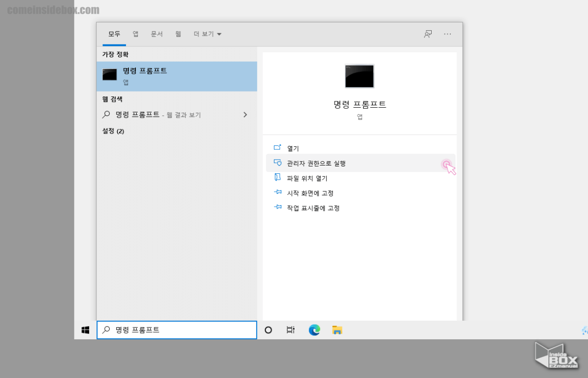Viewport: 588px width, 378px height.
Task: Open Task View on the taskbar
Action: click(291, 330)
